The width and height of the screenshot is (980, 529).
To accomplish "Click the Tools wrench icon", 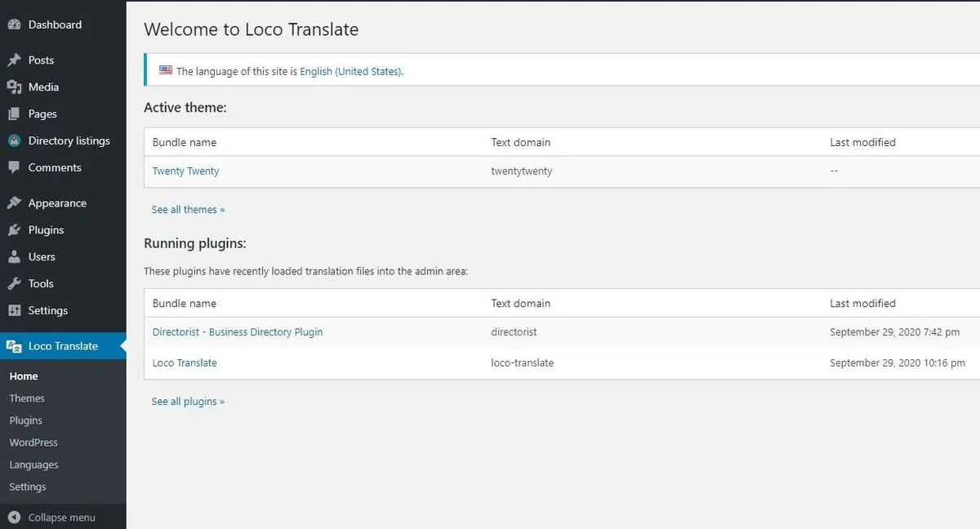I will point(14,284).
